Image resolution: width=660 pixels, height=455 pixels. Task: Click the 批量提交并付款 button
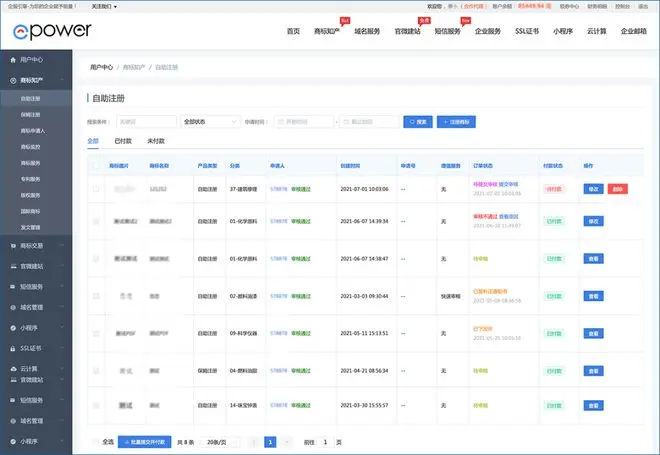click(x=144, y=441)
